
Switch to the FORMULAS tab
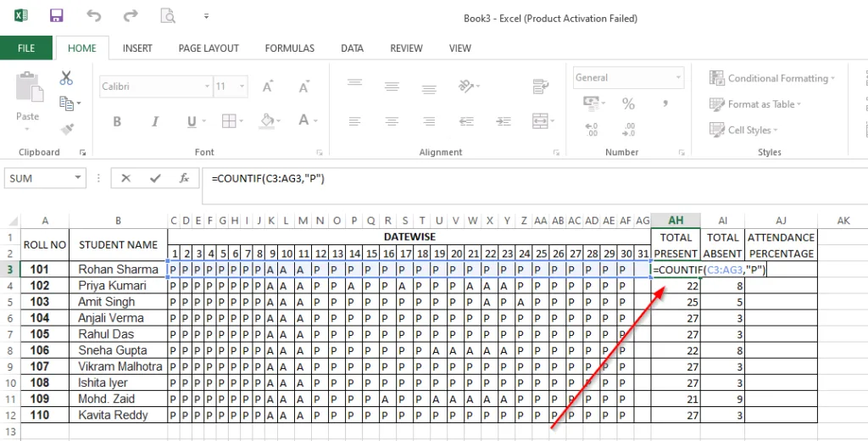[290, 48]
